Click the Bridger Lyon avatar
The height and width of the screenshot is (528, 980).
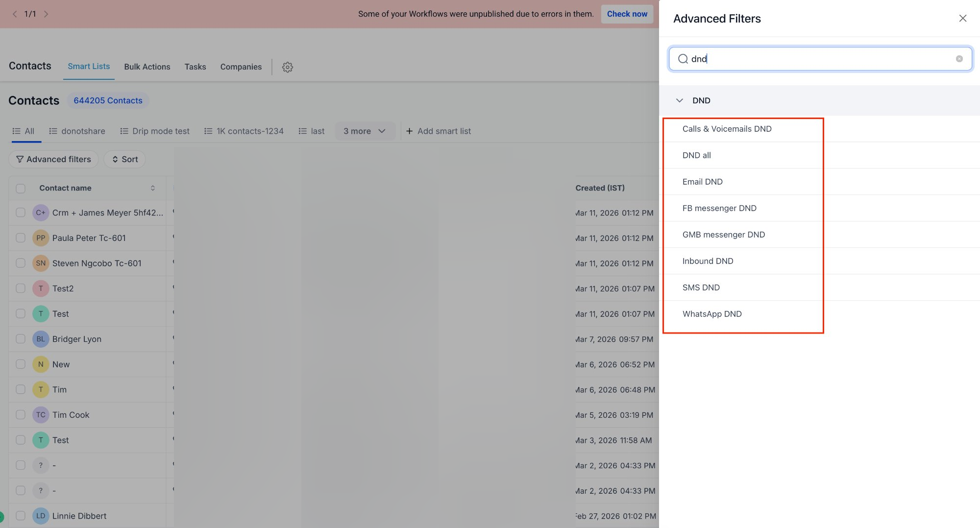click(41, 339)
